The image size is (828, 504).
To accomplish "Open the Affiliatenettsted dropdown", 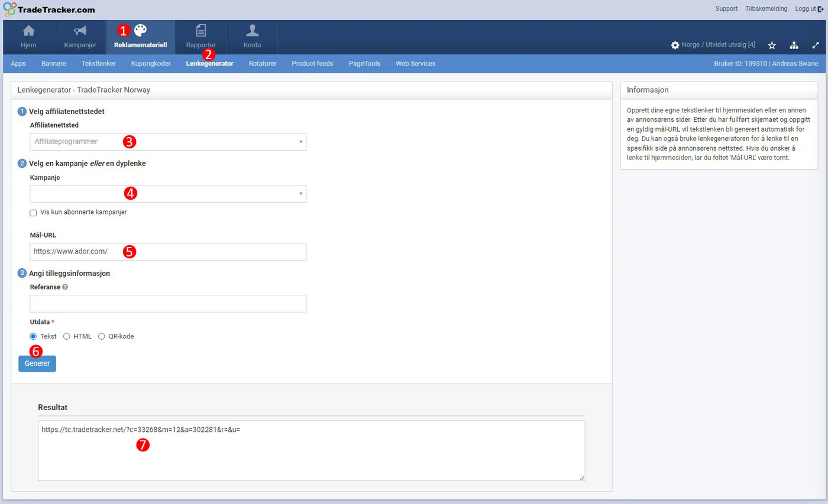I will (168, 142).
